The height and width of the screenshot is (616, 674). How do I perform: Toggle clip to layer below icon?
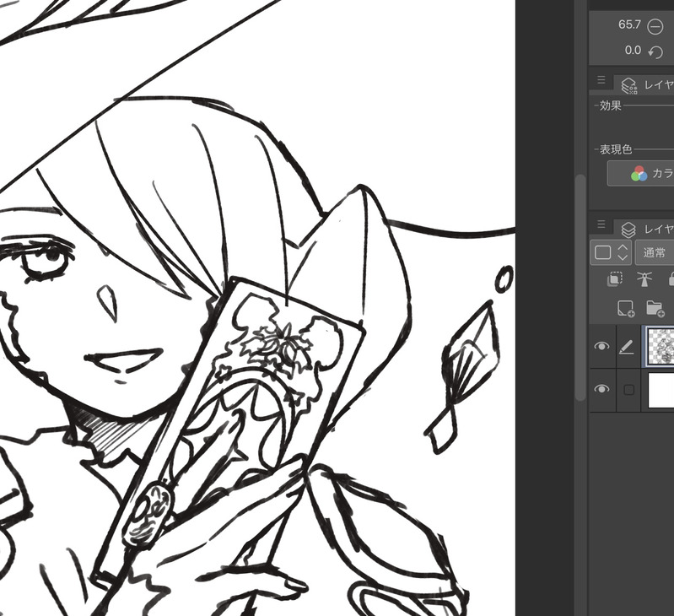[x=615, y=278]
